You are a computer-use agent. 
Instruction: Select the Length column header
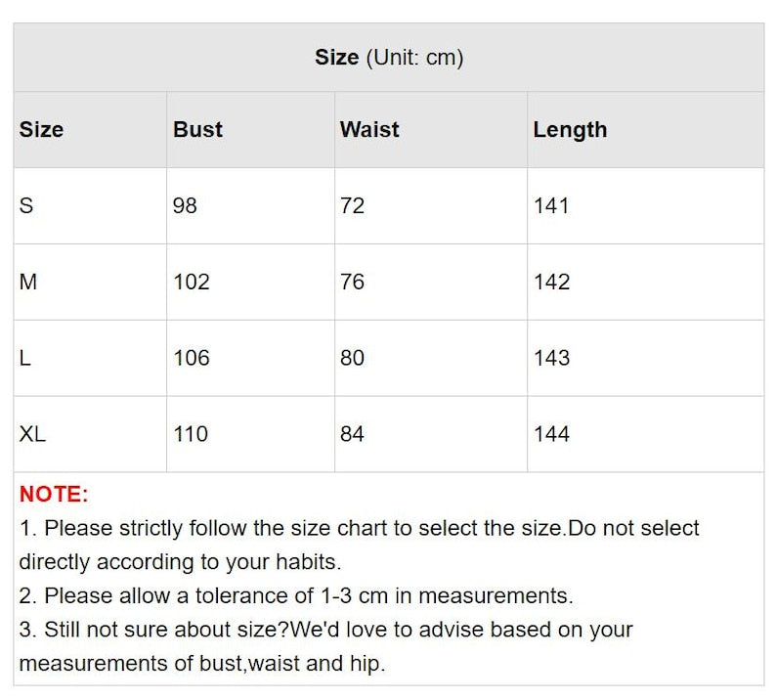click(x=570, y=130)
